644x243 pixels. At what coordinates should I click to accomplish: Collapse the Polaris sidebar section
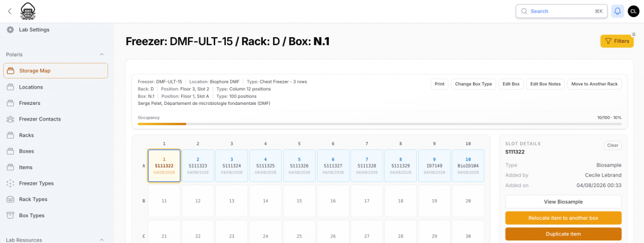102,54
